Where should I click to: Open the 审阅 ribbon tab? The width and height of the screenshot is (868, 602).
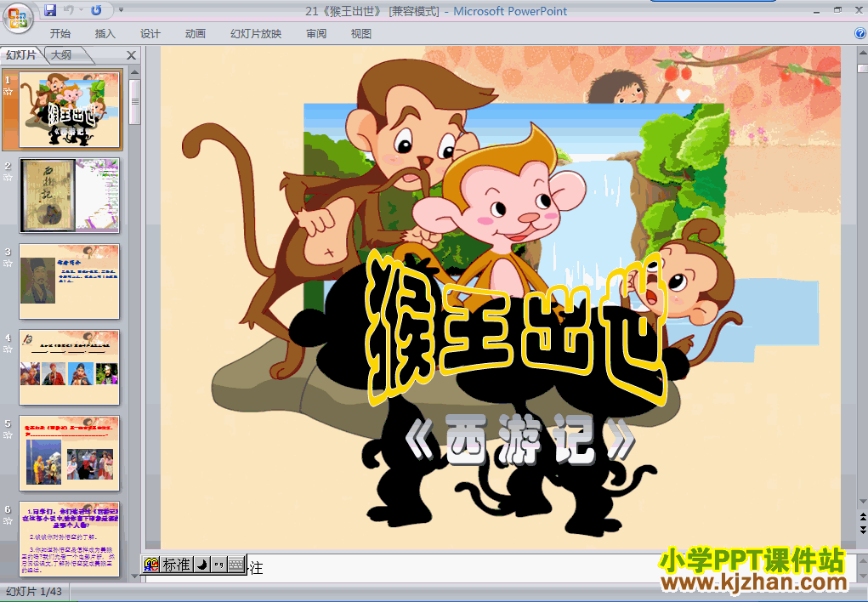[316, 34]
